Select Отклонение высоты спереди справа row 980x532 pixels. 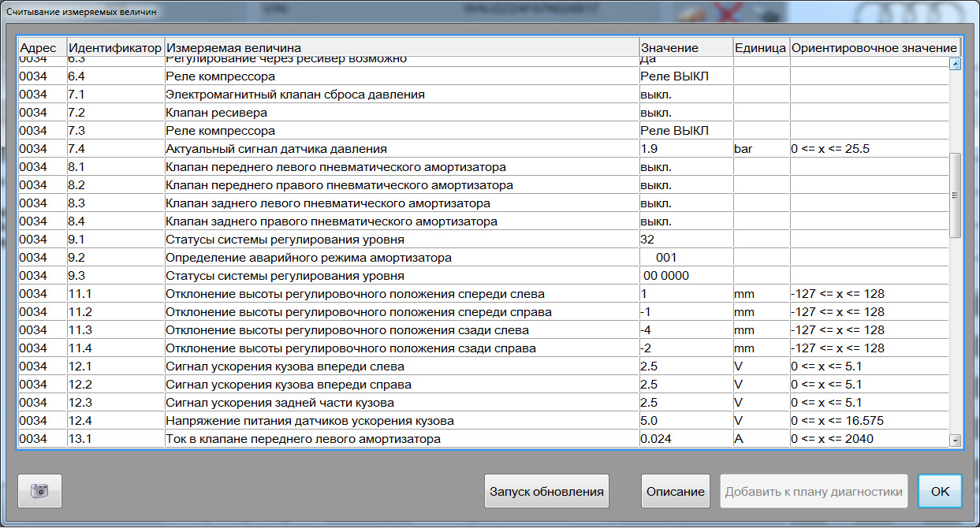click(483, 312)
